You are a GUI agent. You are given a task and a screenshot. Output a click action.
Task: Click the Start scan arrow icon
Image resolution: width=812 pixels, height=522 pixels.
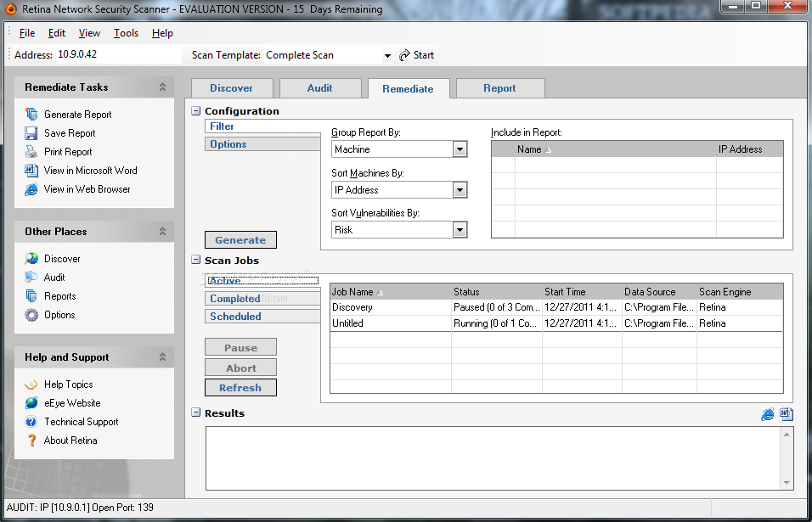tap(404, 55)
